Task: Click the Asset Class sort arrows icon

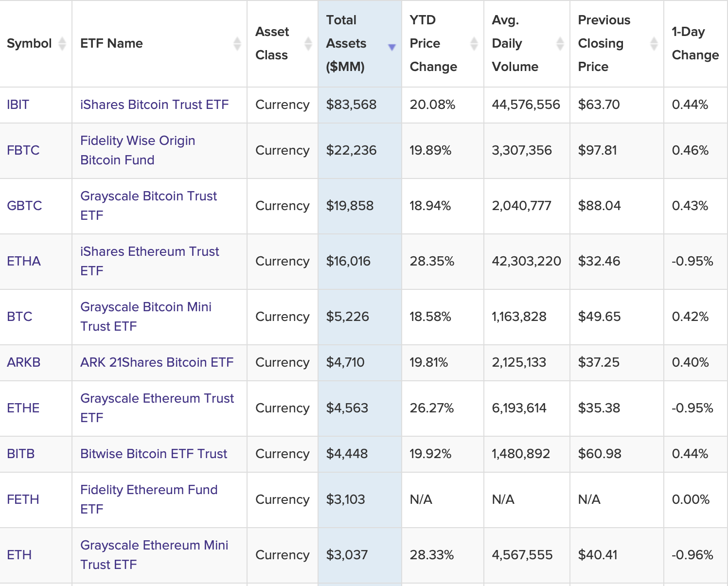Action: click(308, 44)
